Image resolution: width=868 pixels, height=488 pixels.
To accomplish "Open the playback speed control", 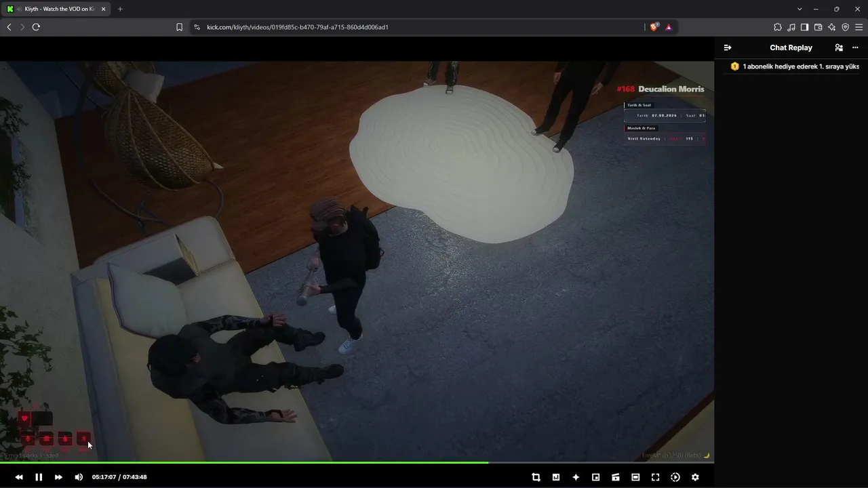I will pyautogui.click(x=675, y=477).
